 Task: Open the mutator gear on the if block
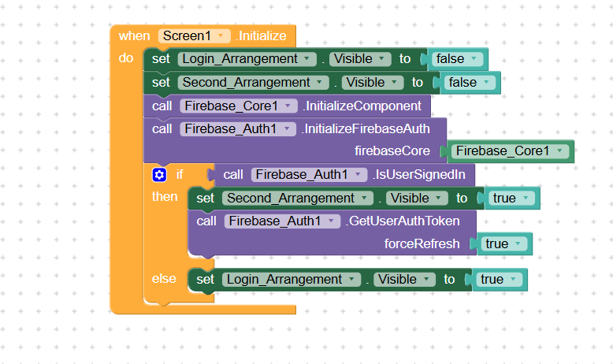(160, 174)
